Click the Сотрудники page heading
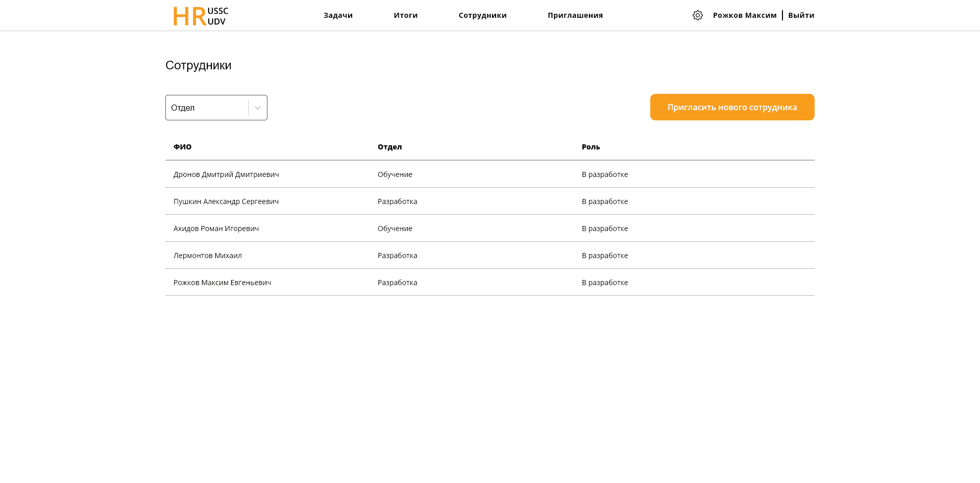 [x=198, y=65]
